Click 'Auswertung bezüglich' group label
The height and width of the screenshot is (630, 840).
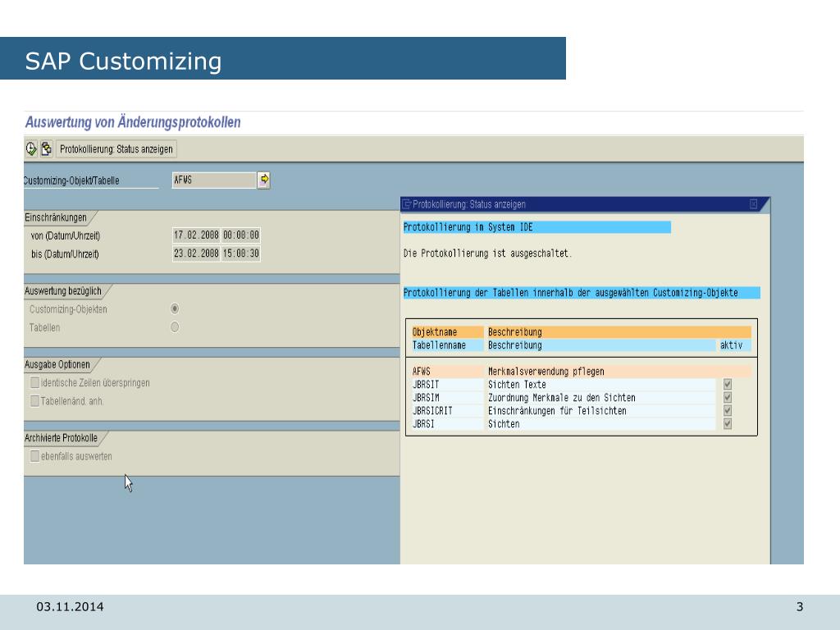point(62,291)
